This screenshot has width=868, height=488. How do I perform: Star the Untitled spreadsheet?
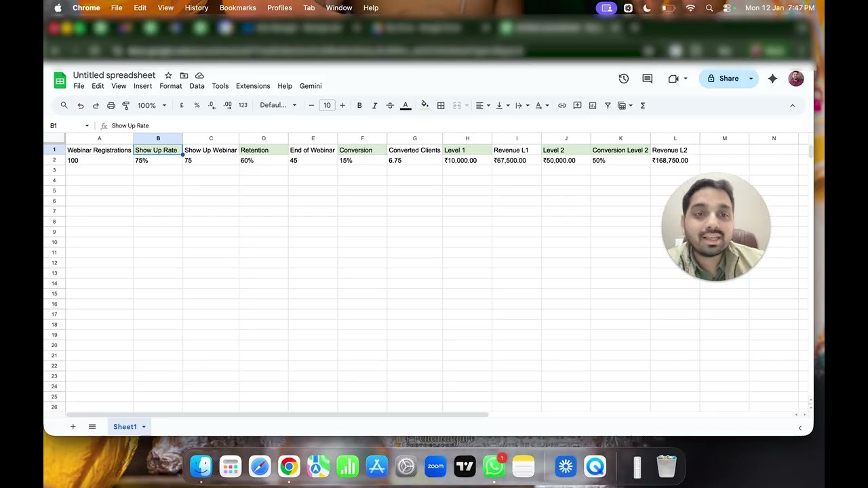coord(168,75)
